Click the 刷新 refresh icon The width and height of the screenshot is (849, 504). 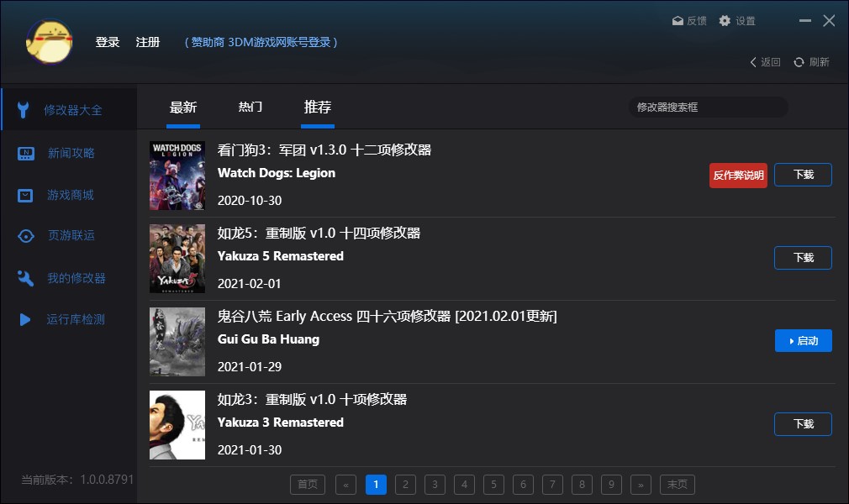799,62
